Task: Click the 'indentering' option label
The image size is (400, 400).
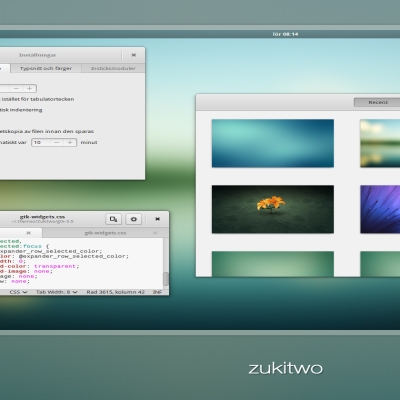Action: (x=26, y=110)
